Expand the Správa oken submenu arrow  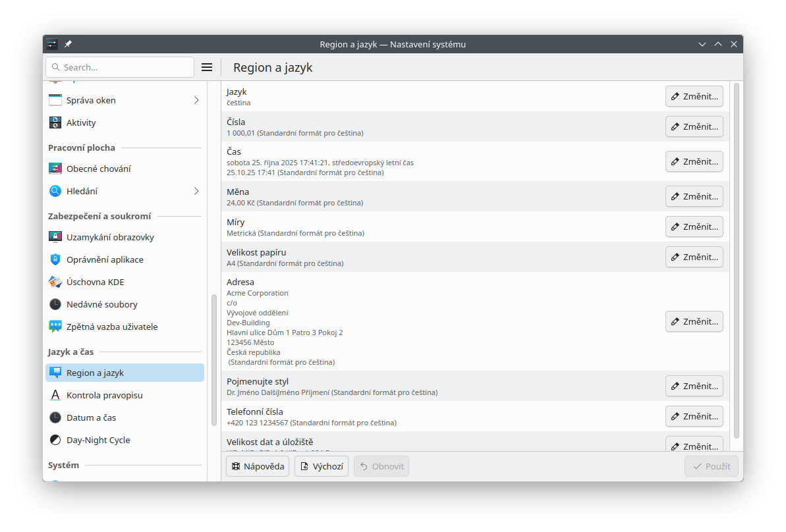pos(196,100)
